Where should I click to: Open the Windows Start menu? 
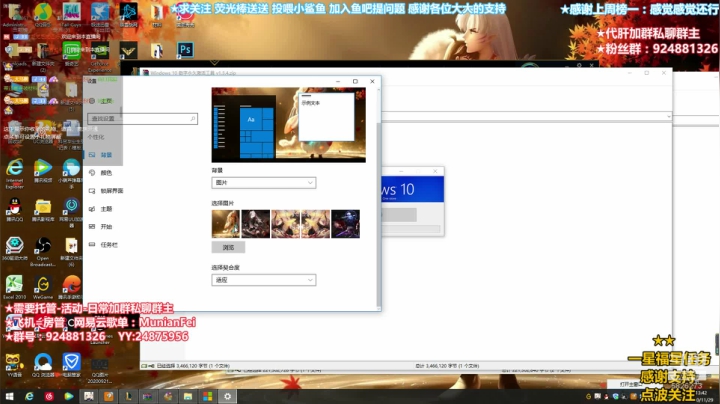(x=9, y=396)
